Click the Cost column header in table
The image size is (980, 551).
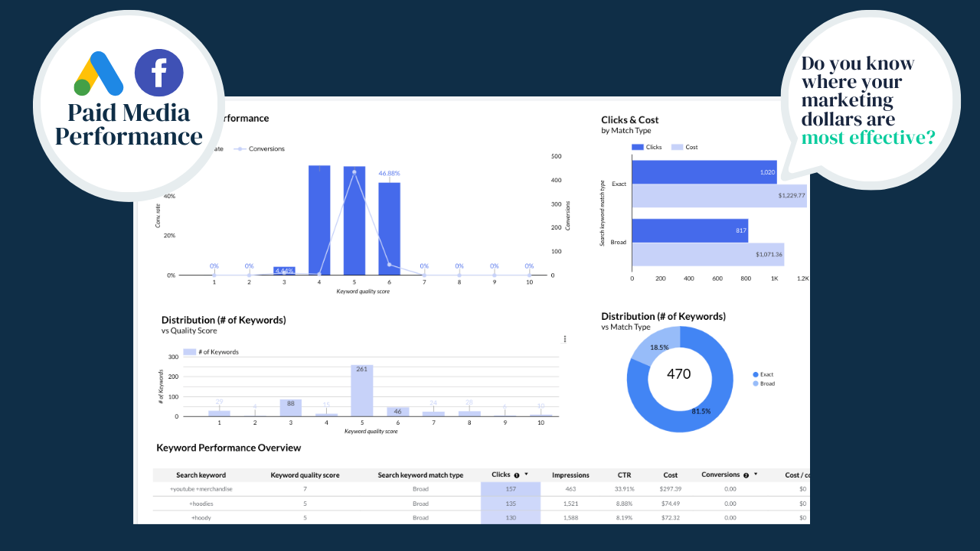(671, 475)
